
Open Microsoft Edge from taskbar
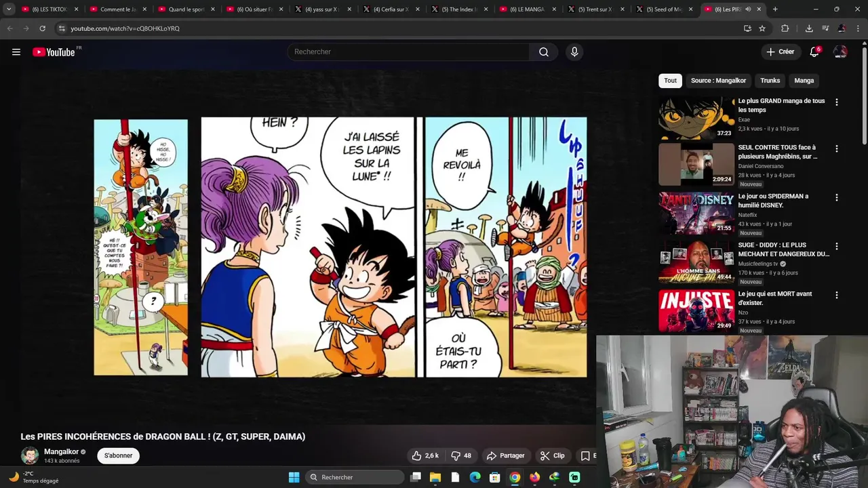click(475, 477)
